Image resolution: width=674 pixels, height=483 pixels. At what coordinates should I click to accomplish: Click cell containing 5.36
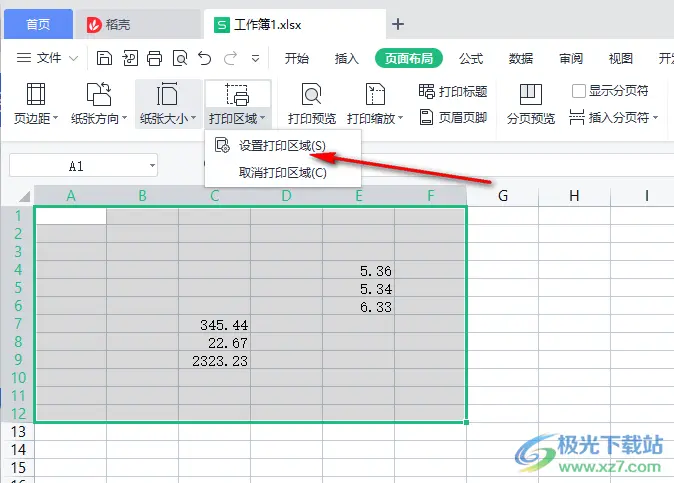click(358, 270)
